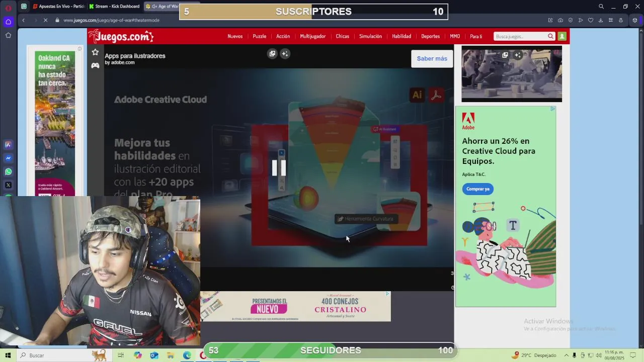Open the ad blocker shield icon
644x362 pixels.
(x=570, y=20)
